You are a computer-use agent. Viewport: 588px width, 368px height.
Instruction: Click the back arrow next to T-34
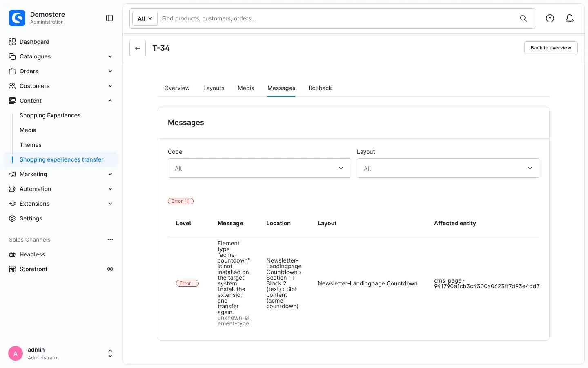[138, 48]
